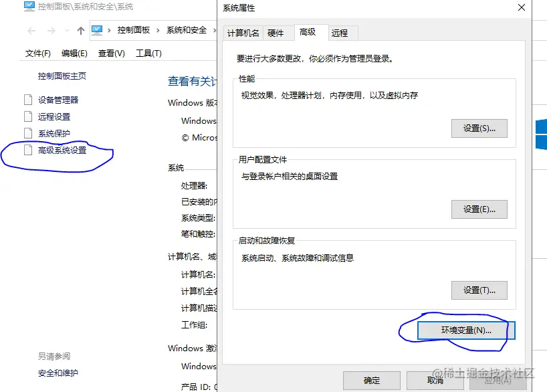Click the 环境变量(N) button
This screenshot has width=547, height=392.
(465, 330)
